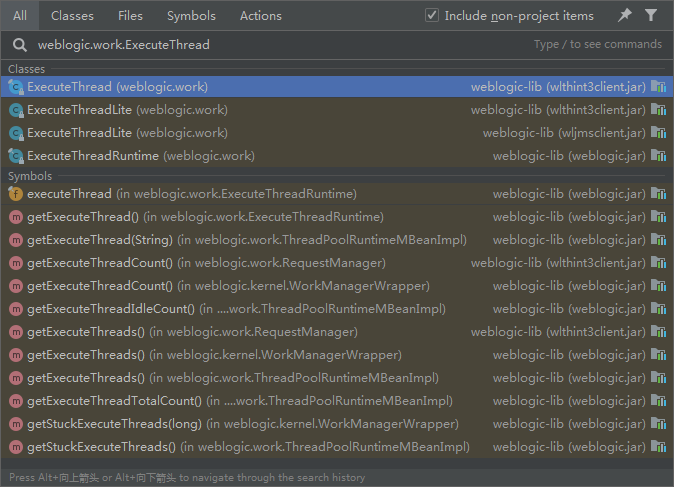Click library icon on ExecuteThread (weblogic.work) row

659,86
